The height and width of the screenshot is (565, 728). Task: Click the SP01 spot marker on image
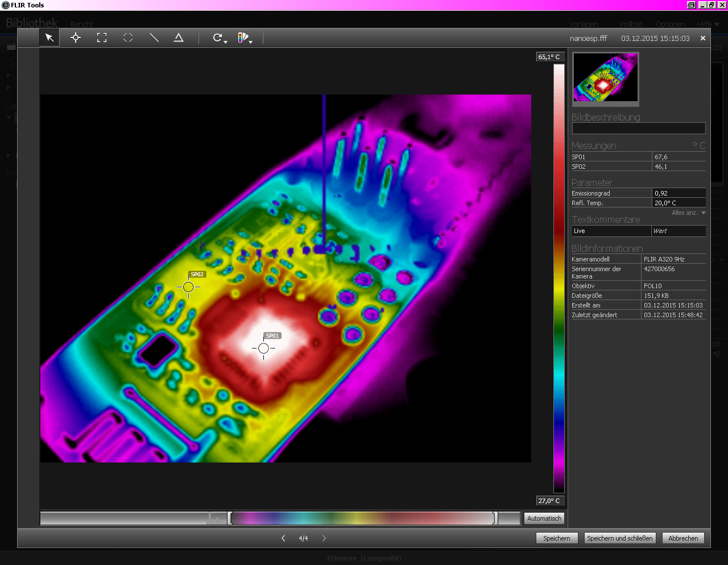263,348
